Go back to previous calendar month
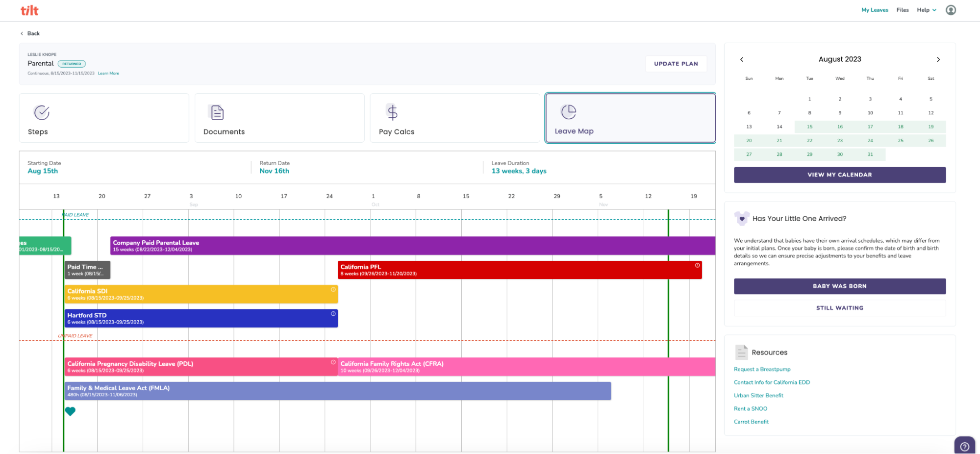Screen dimensions: 980x454 tap(742, 59)
